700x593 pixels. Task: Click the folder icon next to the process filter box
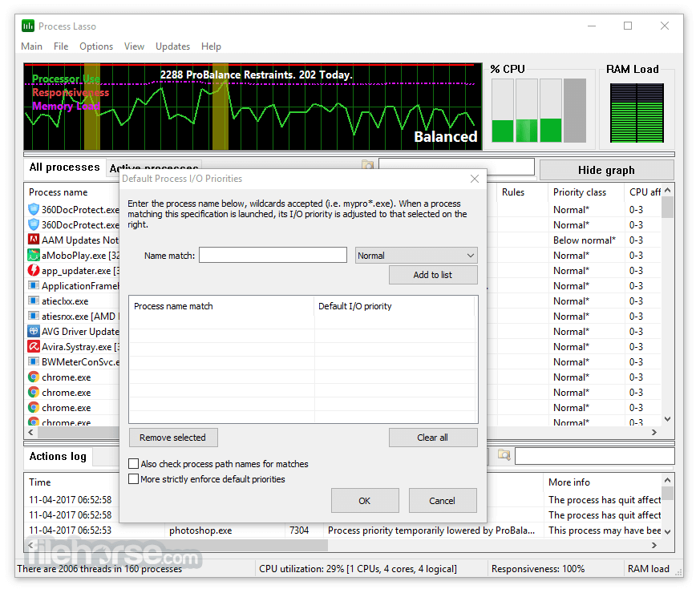pos(367,164)
